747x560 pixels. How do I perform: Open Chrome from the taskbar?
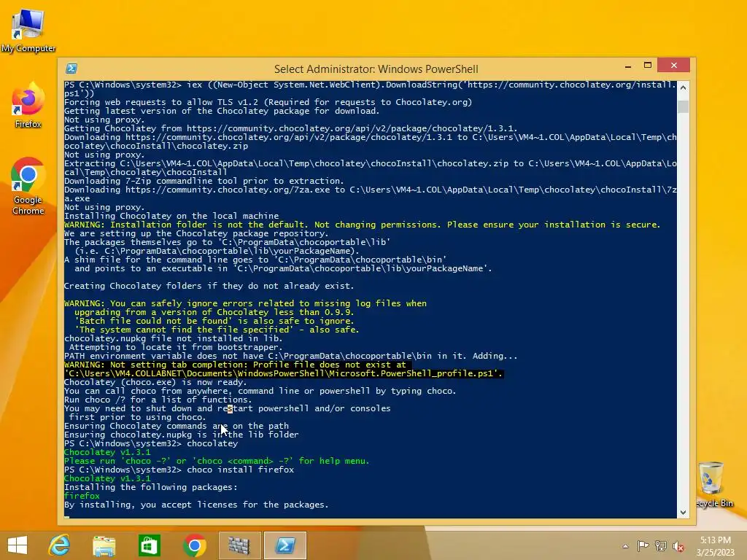tap(194, 545)
